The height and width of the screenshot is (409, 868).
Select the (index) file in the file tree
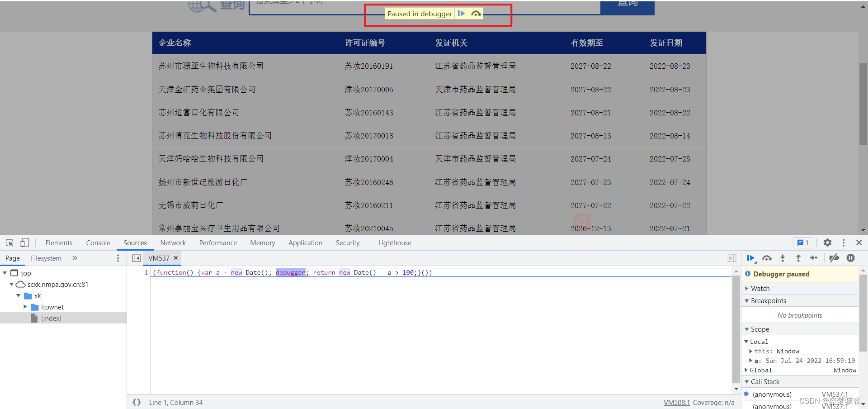point(51,318)
